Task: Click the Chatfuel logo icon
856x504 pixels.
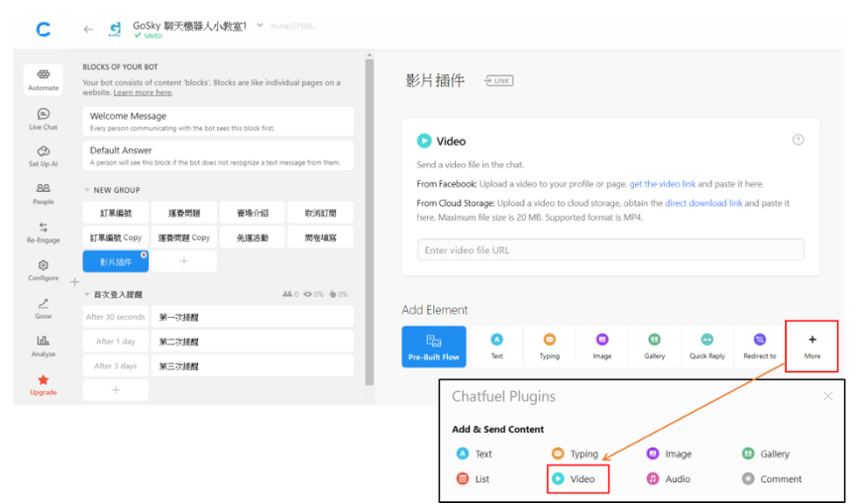Action: point(44,29)
